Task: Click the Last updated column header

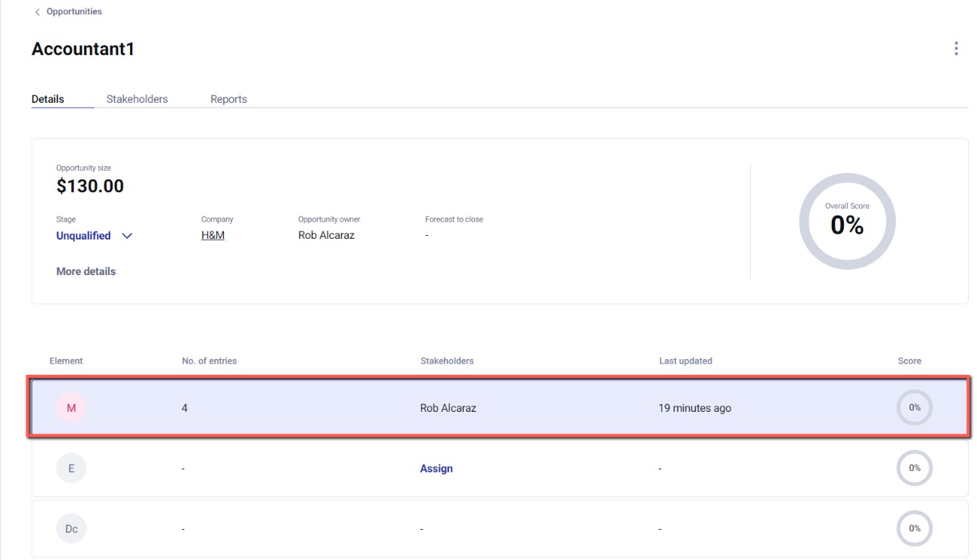Action: (x=685, y=361)
